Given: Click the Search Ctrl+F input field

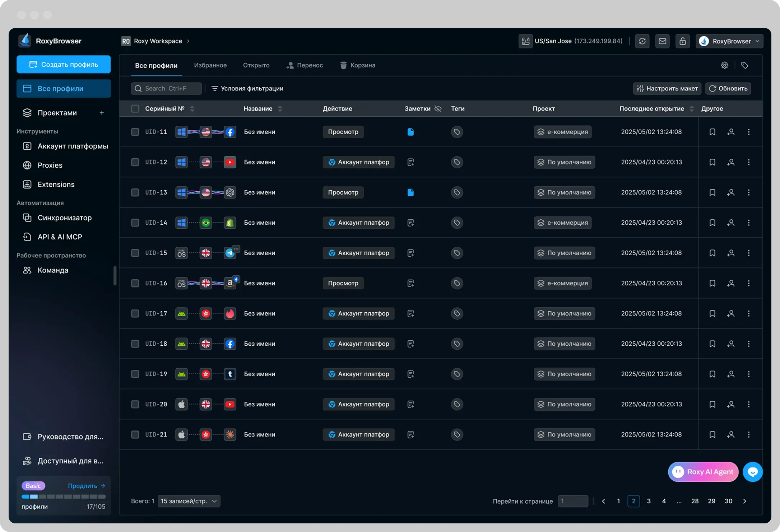Looking at the screenshot, I should (166, 88).
